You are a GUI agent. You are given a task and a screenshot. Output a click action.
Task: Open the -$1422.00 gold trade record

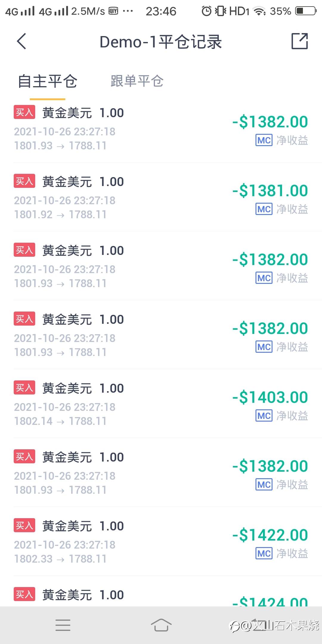tap(161, 541)
